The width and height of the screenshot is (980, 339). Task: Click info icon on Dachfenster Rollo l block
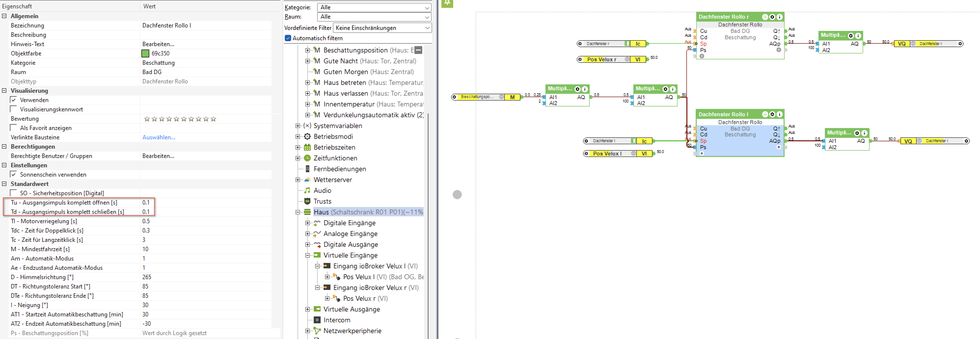coord(779,114)
